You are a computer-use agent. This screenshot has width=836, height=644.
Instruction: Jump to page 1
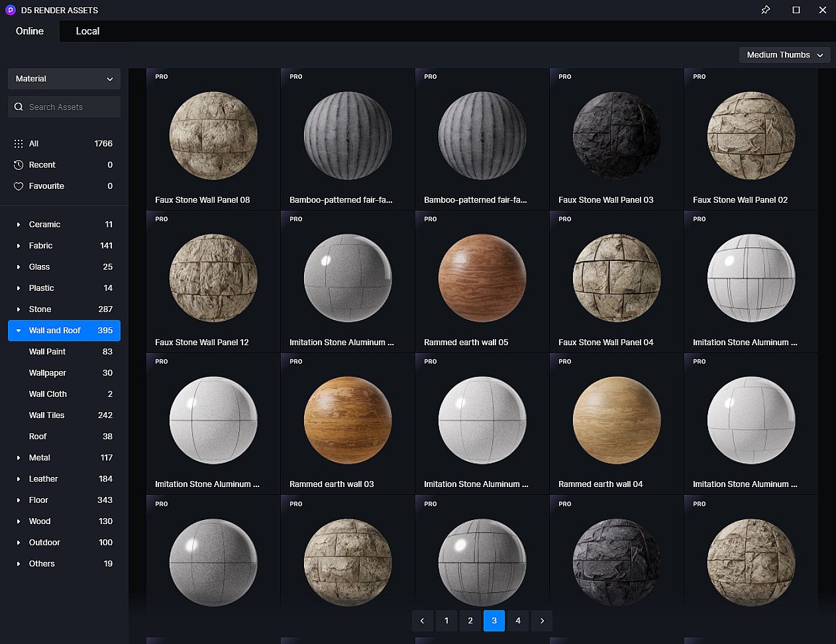pyautogui.click(x=446, y=621)
